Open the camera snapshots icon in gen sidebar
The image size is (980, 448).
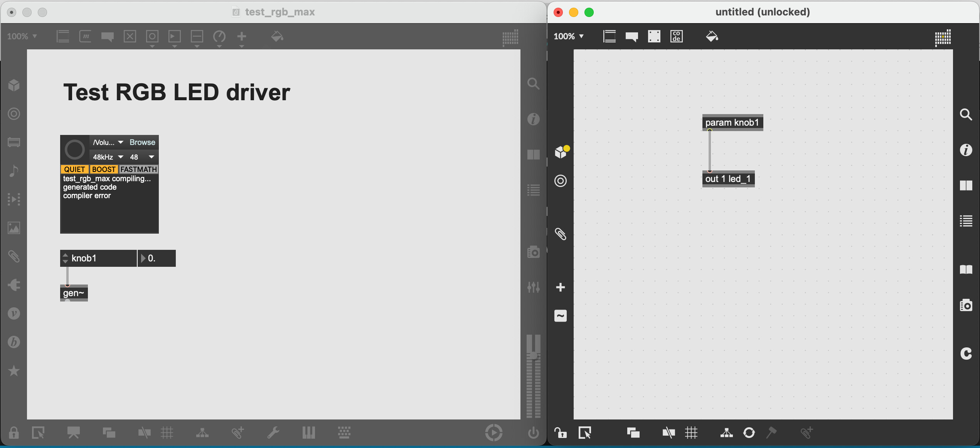click(966, 305)
